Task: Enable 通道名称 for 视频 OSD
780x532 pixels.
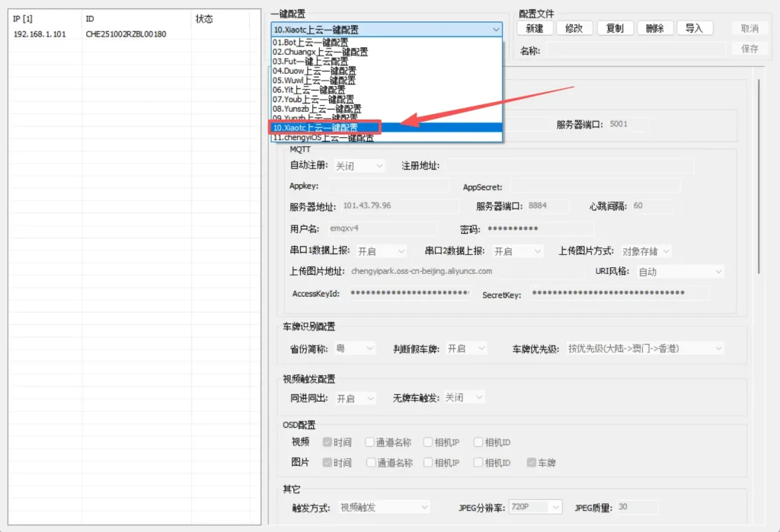Action: click(x=370, y=441)
